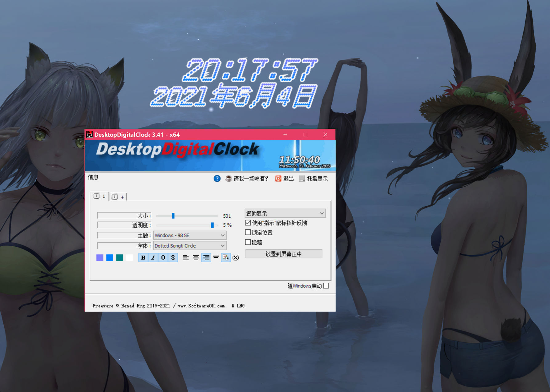This screenshot has width=550, height=392.
Task: Uncheck 使用"指示"鼠标指针反馈 checkbox
Action: click(248, 223)
